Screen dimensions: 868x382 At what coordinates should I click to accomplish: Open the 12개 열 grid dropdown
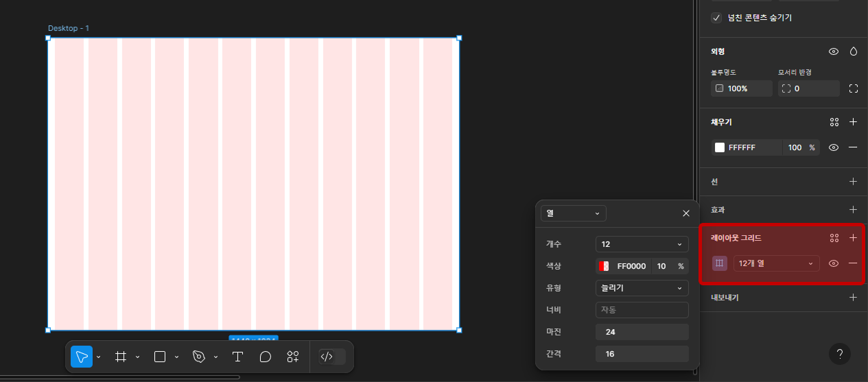(776, 263)
